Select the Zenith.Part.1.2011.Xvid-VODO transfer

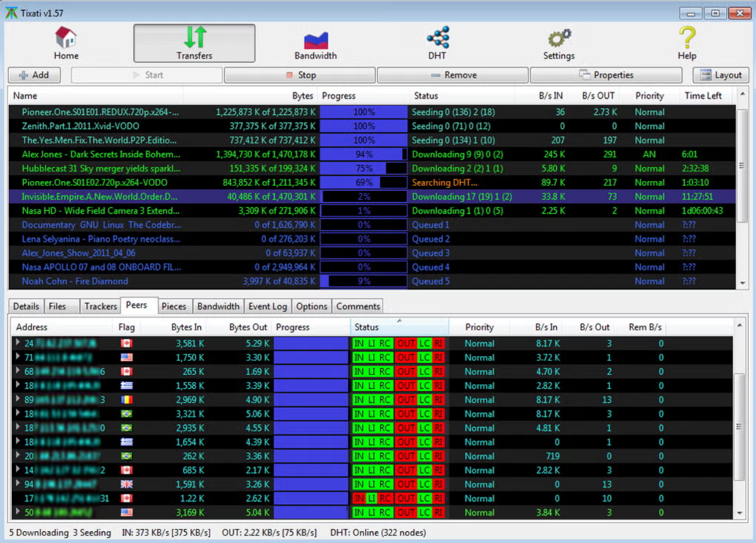80,126
